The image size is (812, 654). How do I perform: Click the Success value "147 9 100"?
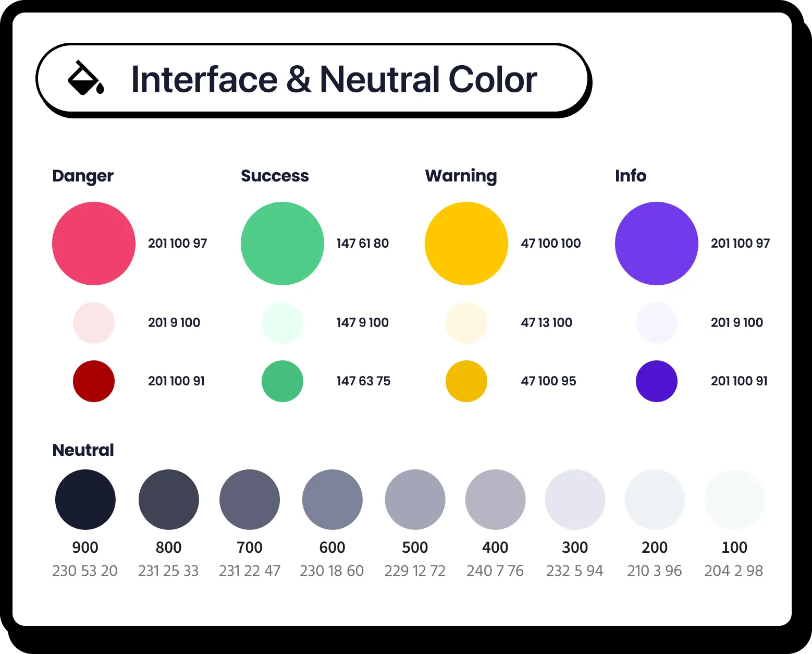363,323
